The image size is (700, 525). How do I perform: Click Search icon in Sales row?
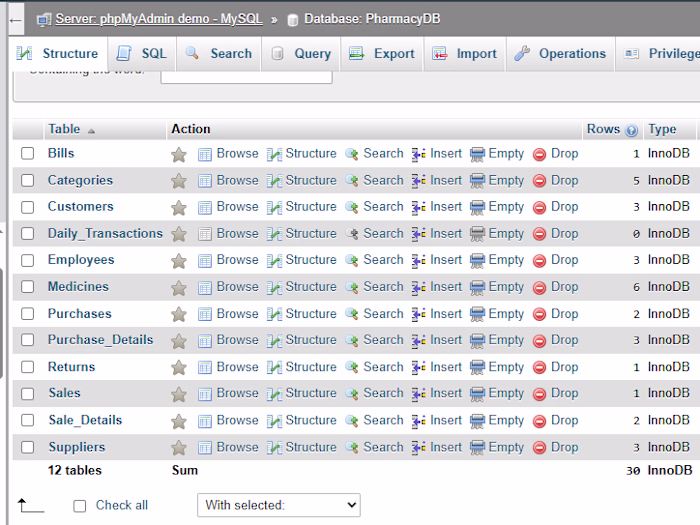[x=352, y=394]
